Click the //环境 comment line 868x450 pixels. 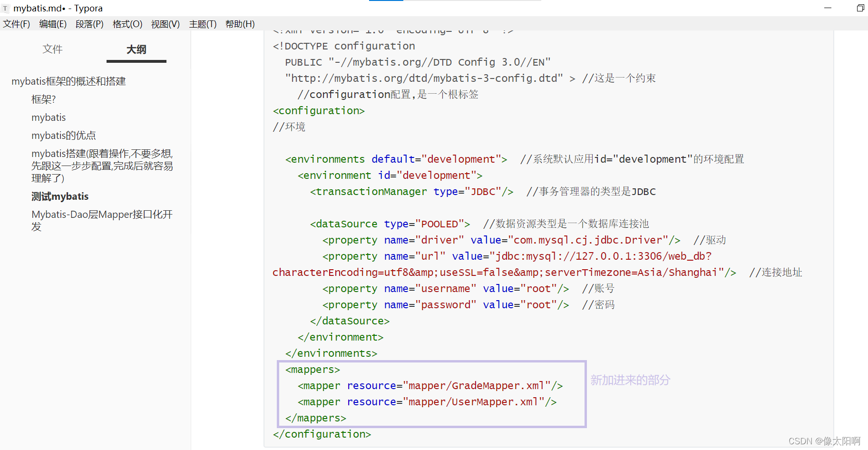click(x=289, y=127)
